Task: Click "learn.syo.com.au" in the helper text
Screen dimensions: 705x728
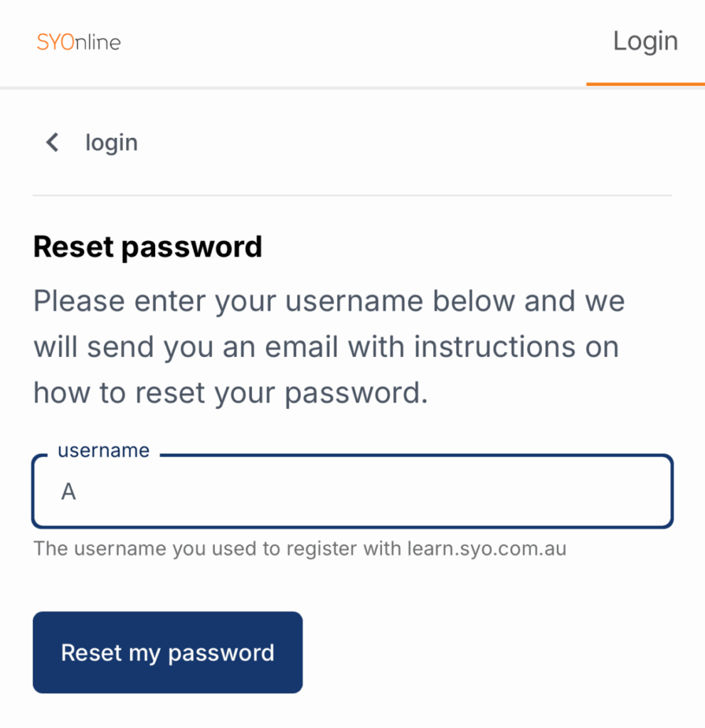Action: (487, 550)
